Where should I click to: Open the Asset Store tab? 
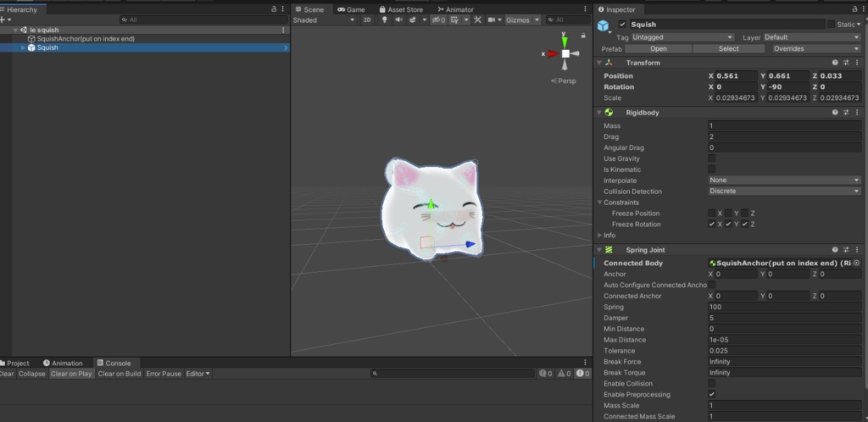pyautogui.click(x=401, y=9)
